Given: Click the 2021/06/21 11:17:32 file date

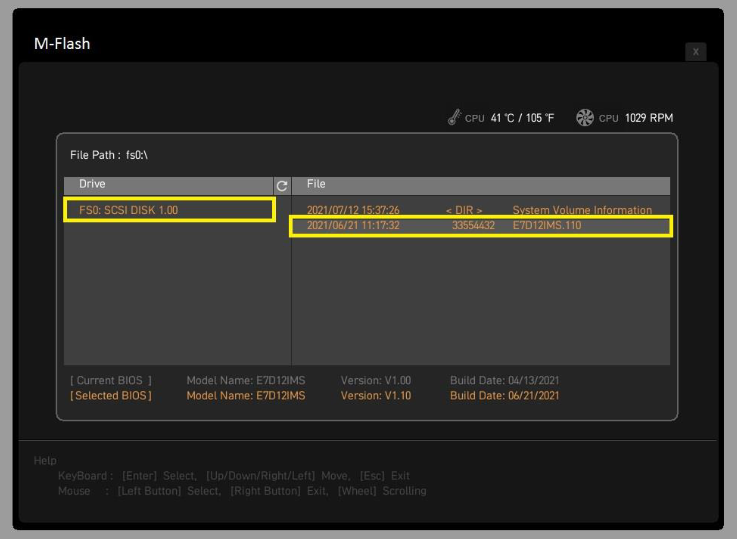Looking at the screenshot, I should coord(353,225).
